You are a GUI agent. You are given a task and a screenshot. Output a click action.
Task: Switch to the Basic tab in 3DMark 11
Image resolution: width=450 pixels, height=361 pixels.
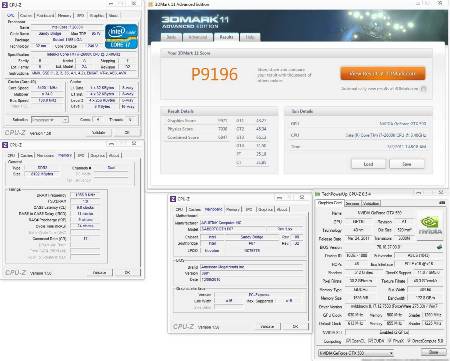pyautogui.click(x=171, y=37)
